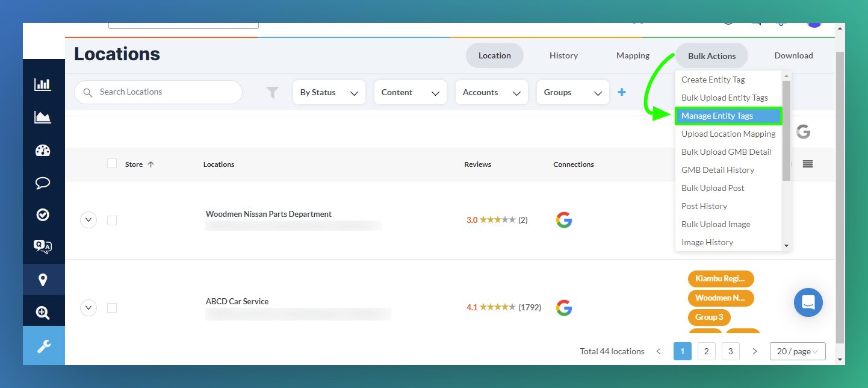The height and width of the screenshot is (388, 868).
Task: Click the Reviews column header
Action: 477,164
